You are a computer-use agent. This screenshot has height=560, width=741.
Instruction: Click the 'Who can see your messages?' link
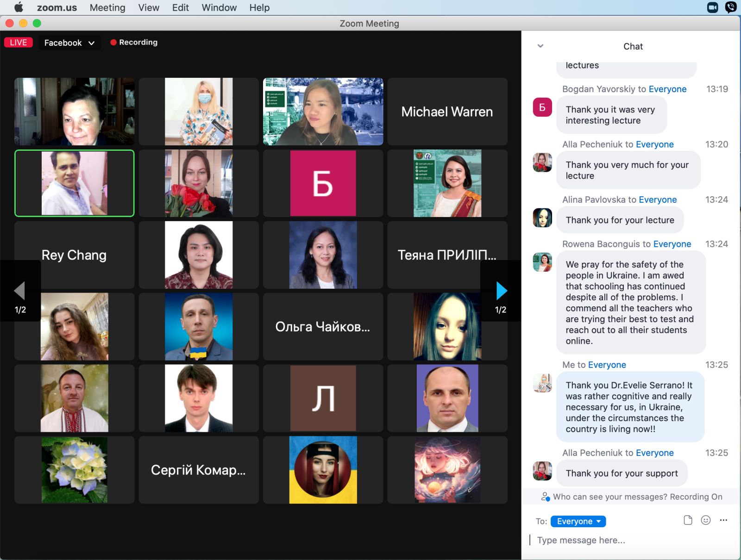pos(610,497)
